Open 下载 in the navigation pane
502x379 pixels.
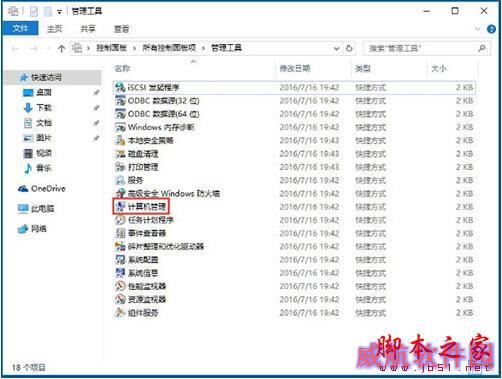pos(43,108)
